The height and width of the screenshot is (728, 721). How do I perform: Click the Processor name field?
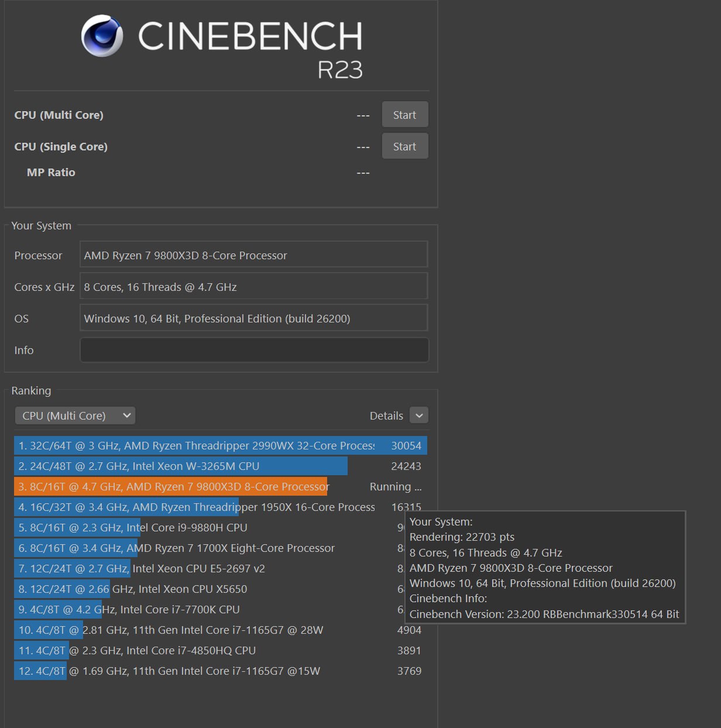(x=253, y=255)
